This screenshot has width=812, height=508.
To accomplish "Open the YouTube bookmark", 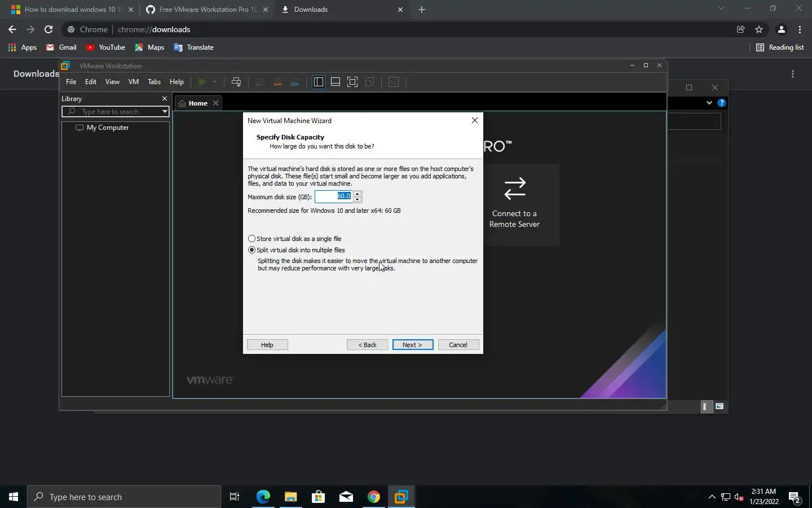I will pos(105,47).
